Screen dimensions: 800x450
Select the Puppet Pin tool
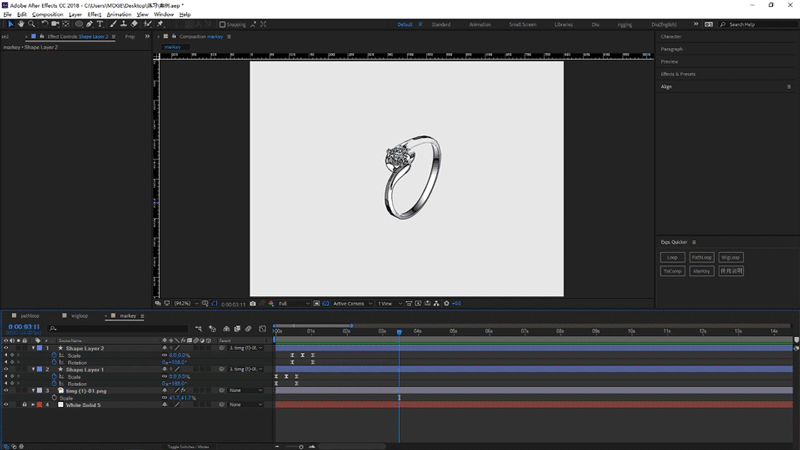(x=160, y=24)
